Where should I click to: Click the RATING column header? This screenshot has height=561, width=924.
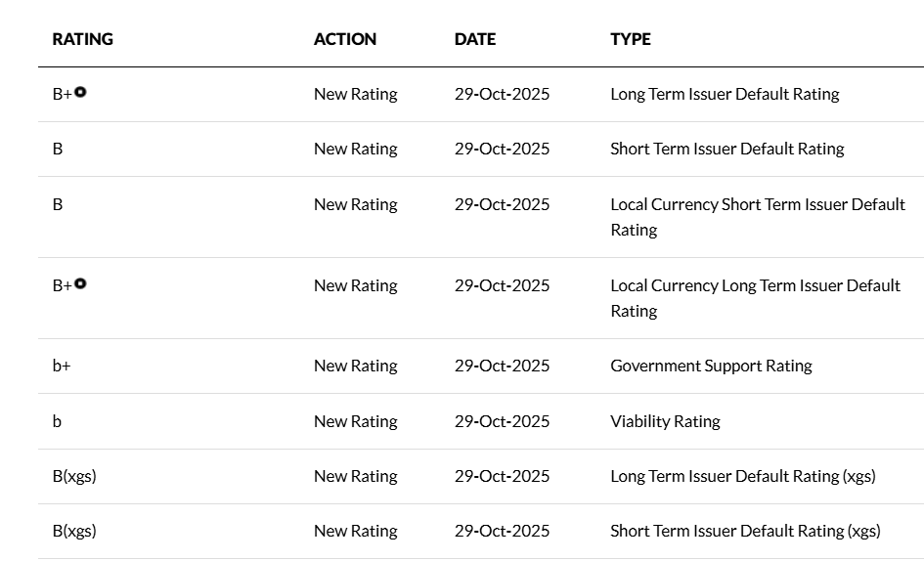83,39
